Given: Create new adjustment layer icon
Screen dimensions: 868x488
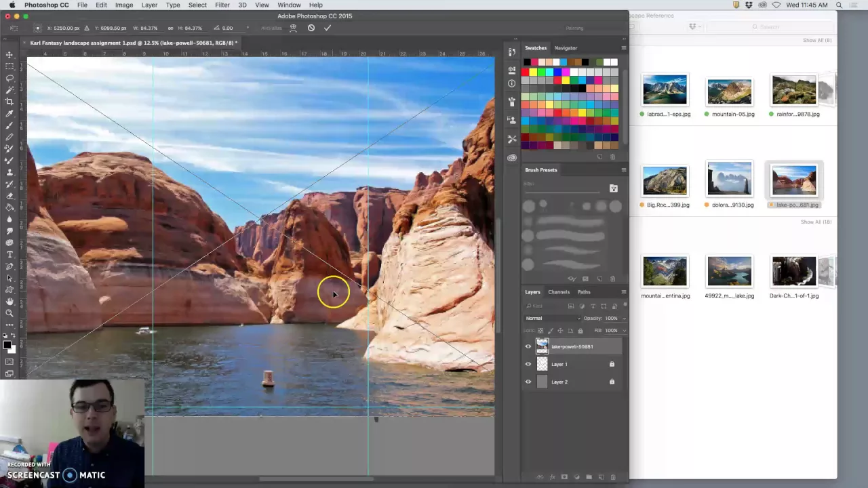Looking at the screenshot, I should [576, 477].
